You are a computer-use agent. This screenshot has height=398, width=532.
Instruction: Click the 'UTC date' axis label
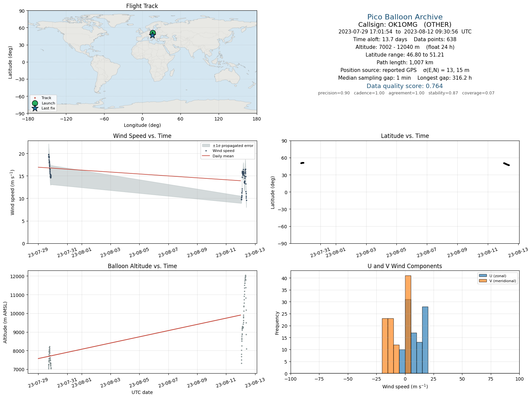click(142, 392)
